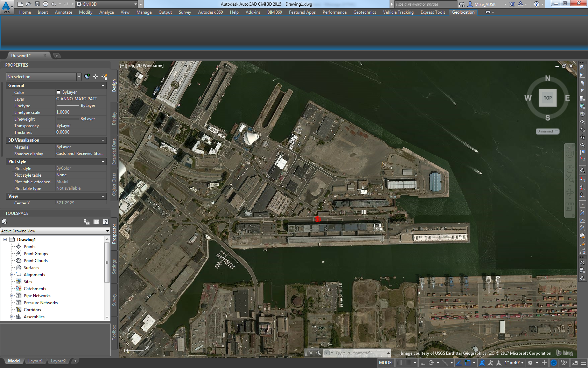Click the blue Annotation Visibility icon in status bar
588x368 pixels.
point(483,363)
